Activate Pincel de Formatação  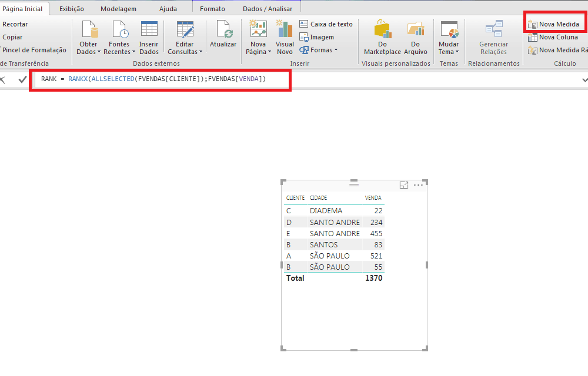click(x=34, y=50)
